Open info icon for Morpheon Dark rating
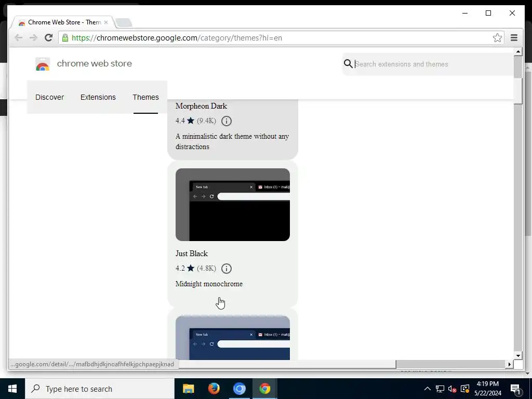532x399 pixels. 227,121
